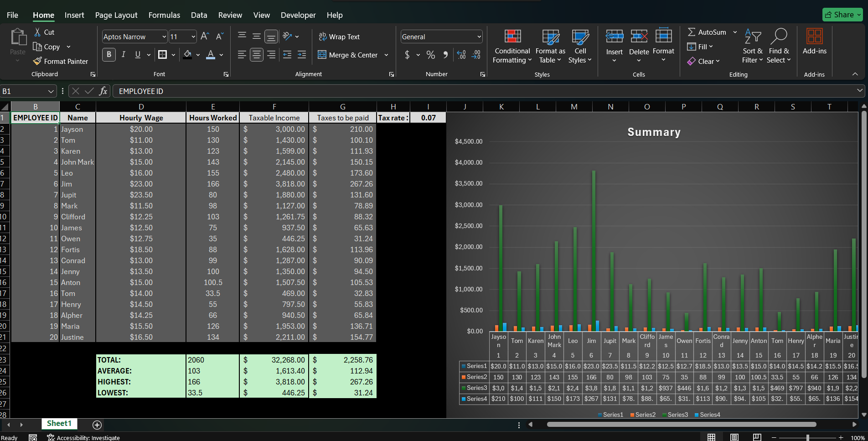Click the Format Painter icon
Image resolution: width=868 pixels, height=441 pixels.
(37, 61)
